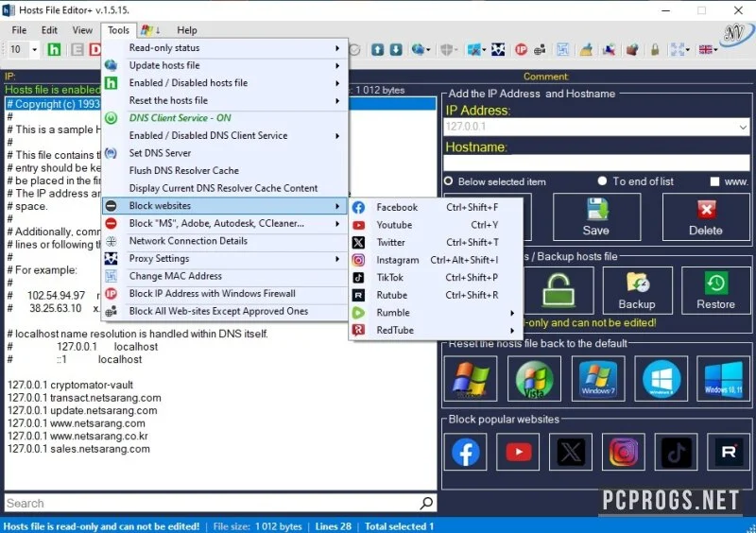Choose Youtube in Block websites submenu
Screen dimensions: 756x533
click(436, 225)
